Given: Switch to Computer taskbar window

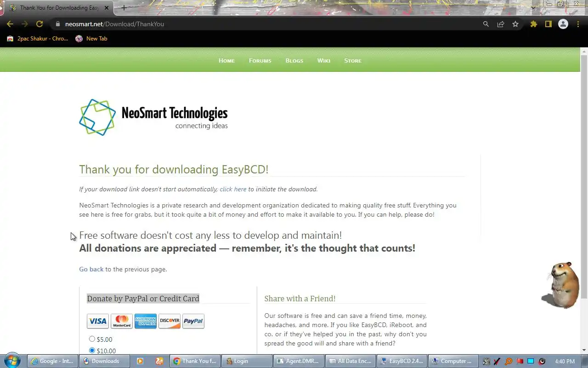Looking at the screenshot, I should point(453,361).
